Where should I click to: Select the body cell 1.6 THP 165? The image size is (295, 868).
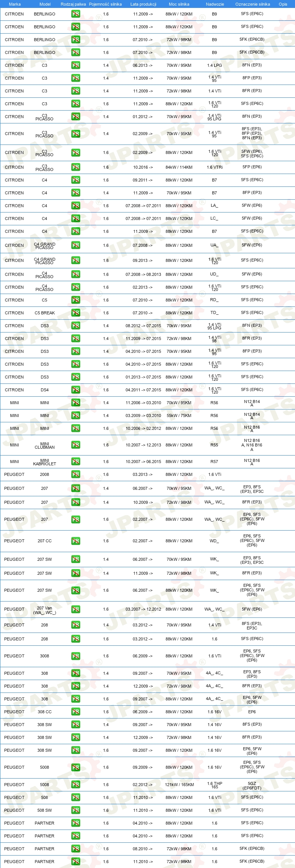(215, 785)
